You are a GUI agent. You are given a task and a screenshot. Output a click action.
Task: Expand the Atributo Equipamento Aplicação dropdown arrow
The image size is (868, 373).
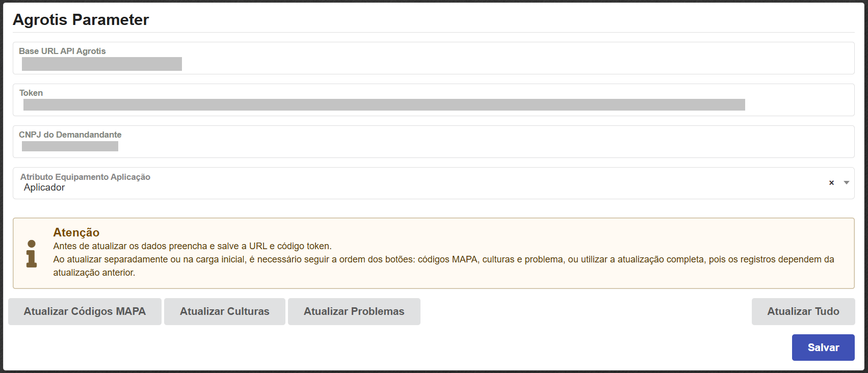pos(847,183)
